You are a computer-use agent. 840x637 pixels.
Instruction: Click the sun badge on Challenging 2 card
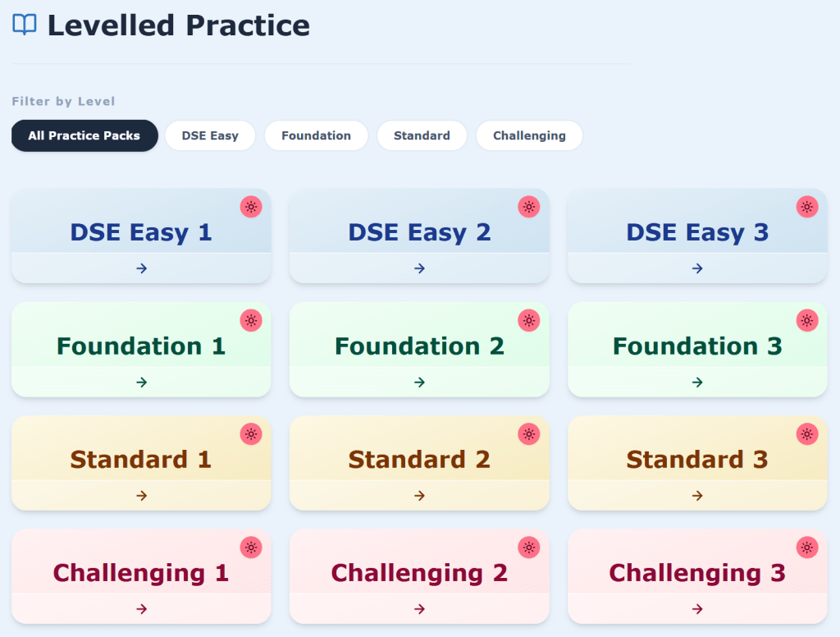pyautogui.click(x=529, y=548)
